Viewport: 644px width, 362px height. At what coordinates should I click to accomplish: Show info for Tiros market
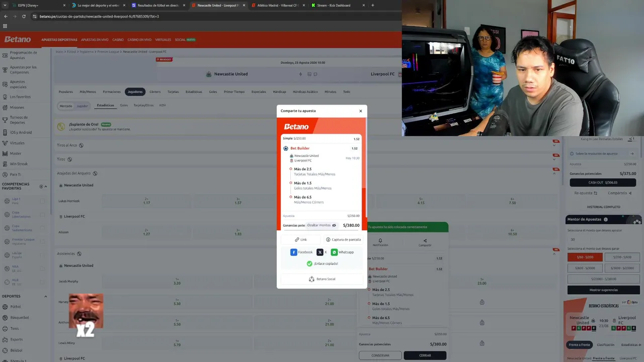click(x=69, y=159)
